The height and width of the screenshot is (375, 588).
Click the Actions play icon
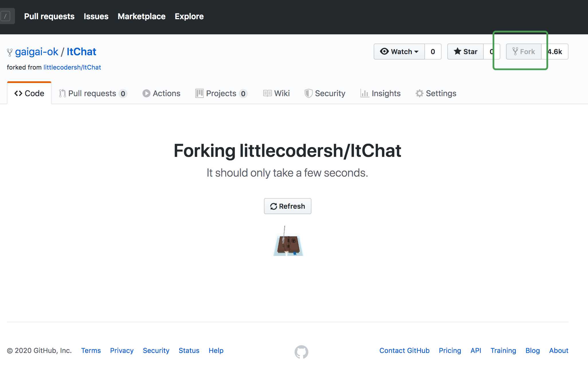point(146,93)
